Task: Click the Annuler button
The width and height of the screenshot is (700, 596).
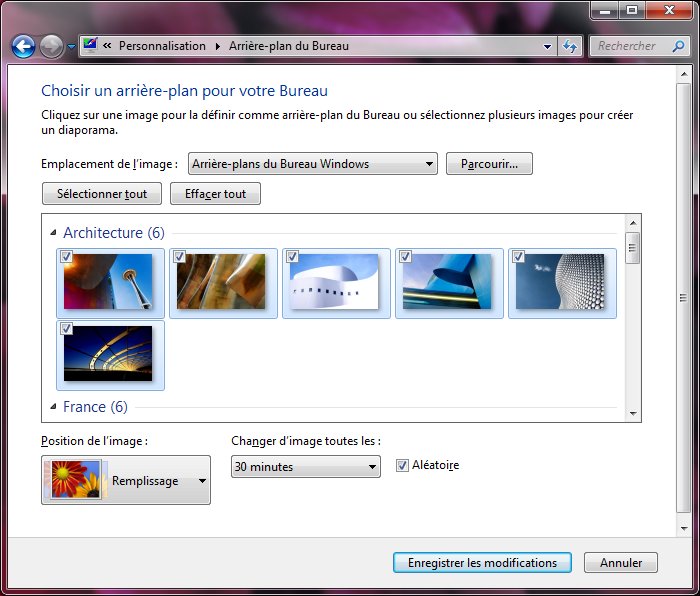Action: 621,563
